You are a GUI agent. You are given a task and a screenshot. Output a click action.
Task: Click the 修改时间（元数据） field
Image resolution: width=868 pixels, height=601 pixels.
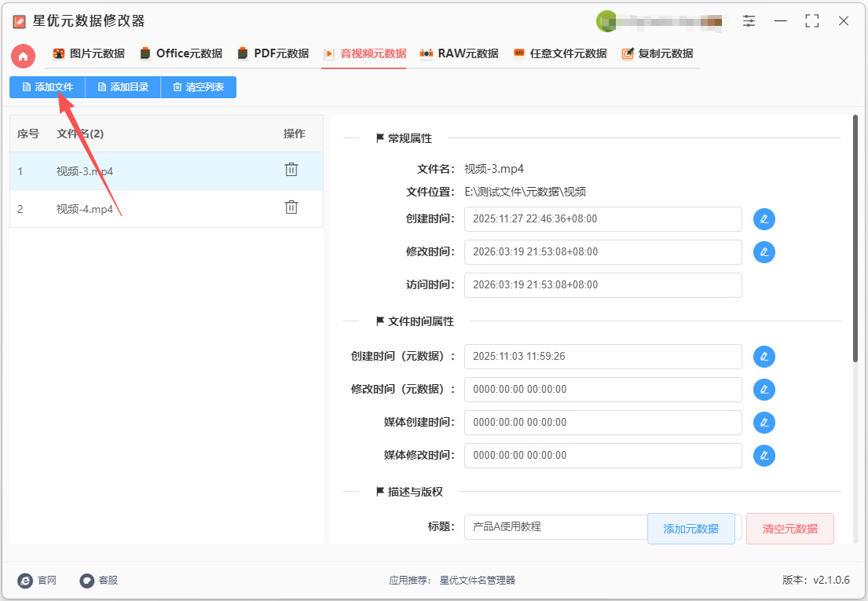602,390
